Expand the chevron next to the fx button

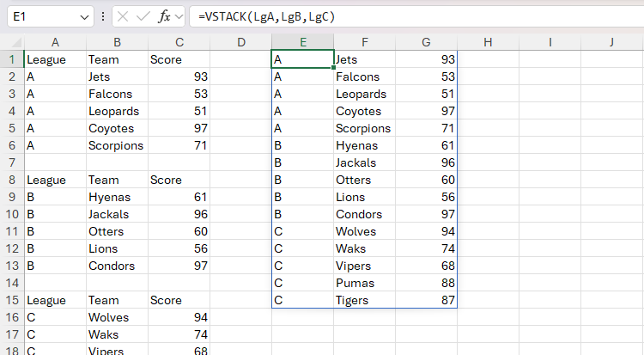pos(178,16)
